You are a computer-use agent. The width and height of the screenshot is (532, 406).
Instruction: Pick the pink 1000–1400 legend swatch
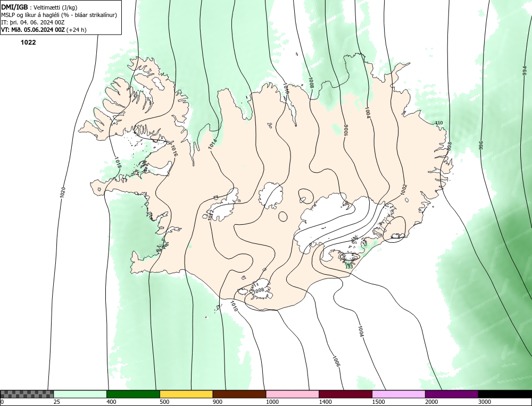[293, 394]
